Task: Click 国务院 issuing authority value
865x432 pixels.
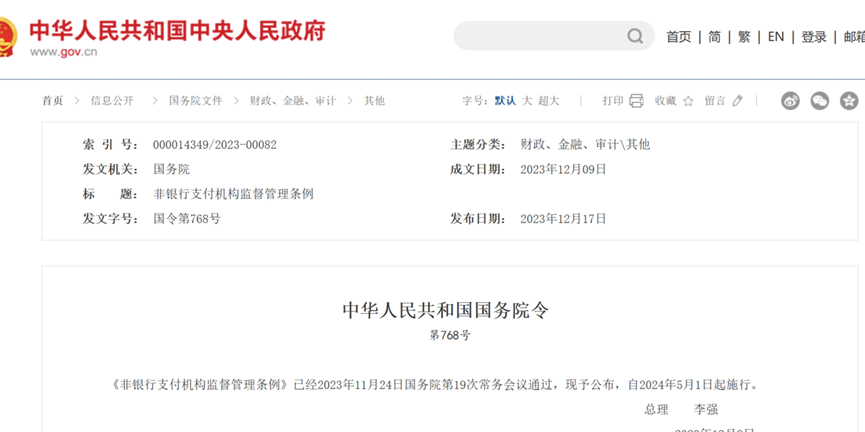Action: coord(171,169)
